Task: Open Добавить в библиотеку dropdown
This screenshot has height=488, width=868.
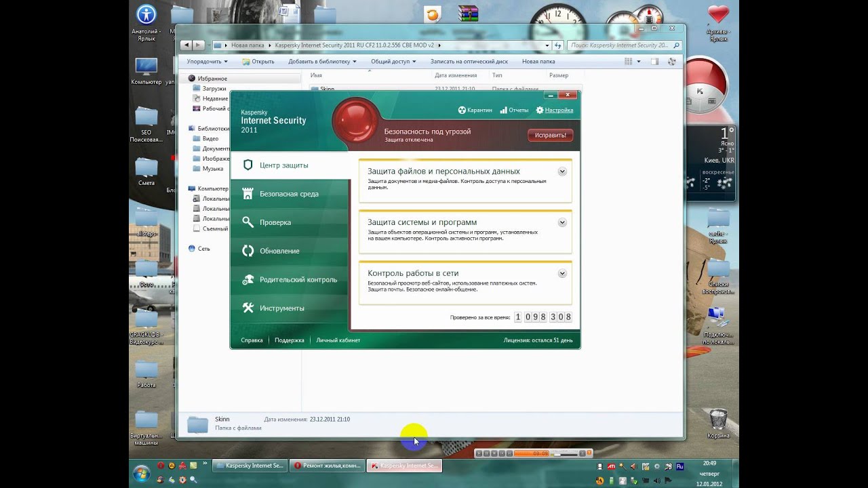Action: tap(322, 62)
